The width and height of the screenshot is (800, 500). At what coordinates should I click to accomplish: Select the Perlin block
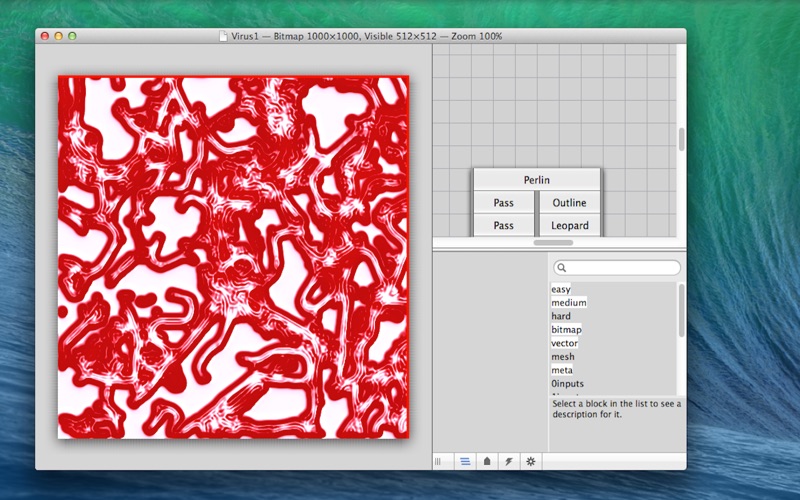537,180
